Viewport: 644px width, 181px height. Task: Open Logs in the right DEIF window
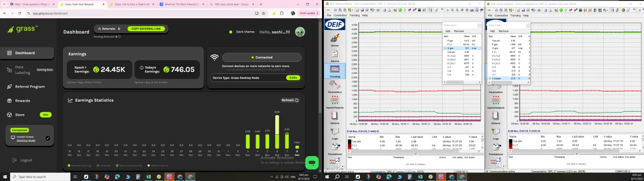[496, 133]
